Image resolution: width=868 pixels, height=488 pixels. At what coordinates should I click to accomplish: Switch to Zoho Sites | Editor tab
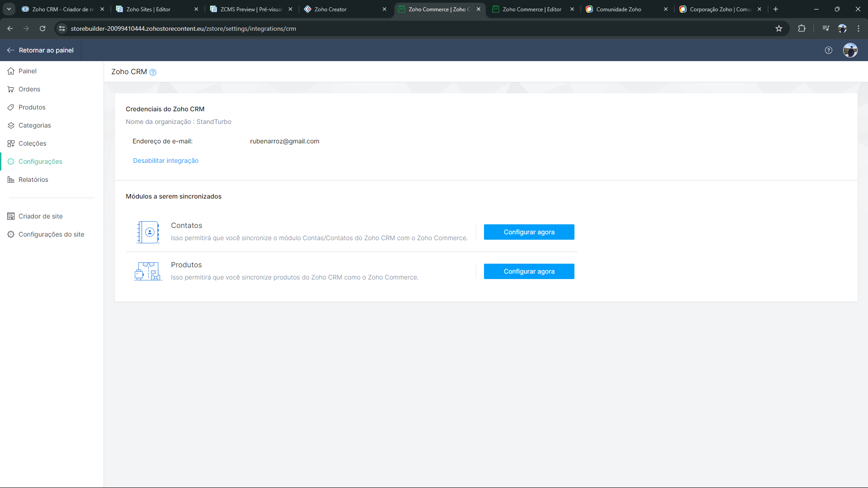[x=157, y=9]
